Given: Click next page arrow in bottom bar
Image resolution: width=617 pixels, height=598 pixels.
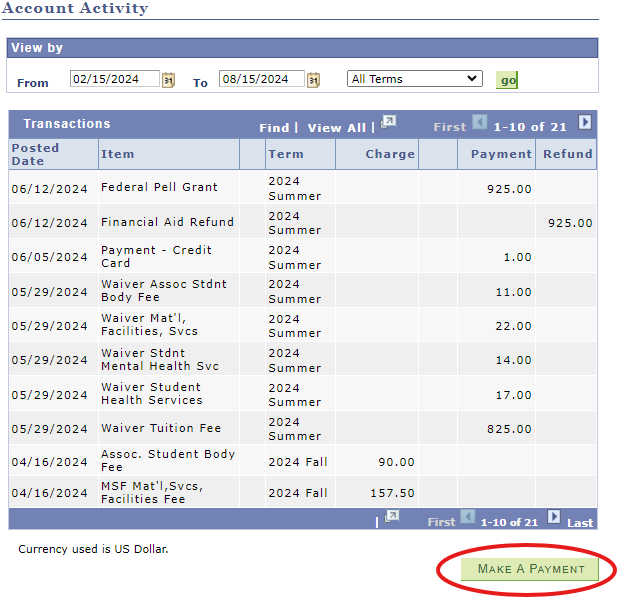Looking at the screenshot, I should coord(554,516).
